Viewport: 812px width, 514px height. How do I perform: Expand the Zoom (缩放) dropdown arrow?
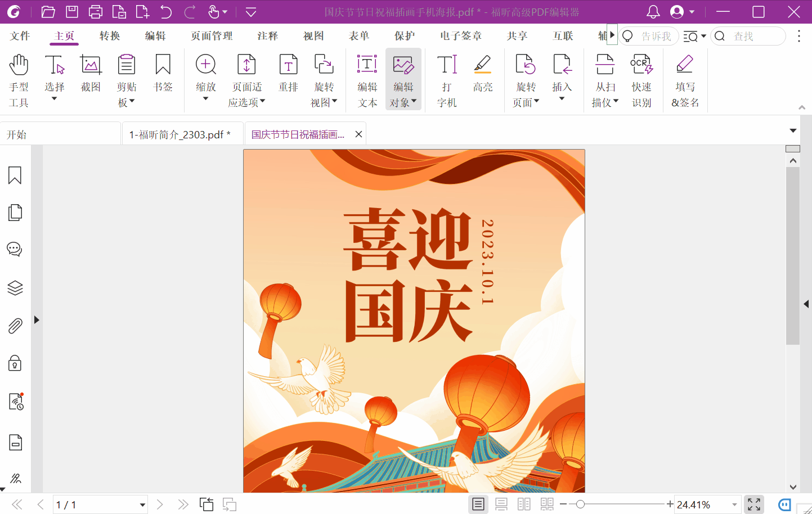tap(206, 99)
